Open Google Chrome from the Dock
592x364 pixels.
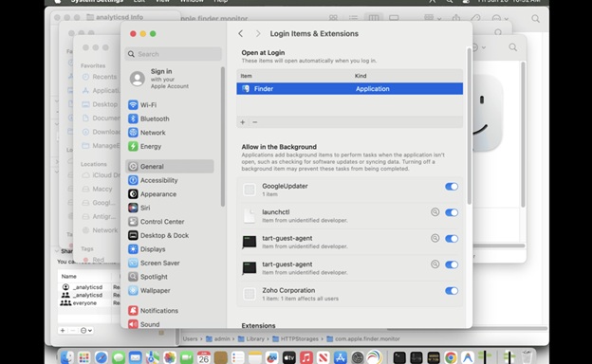(x=451, y=357)
